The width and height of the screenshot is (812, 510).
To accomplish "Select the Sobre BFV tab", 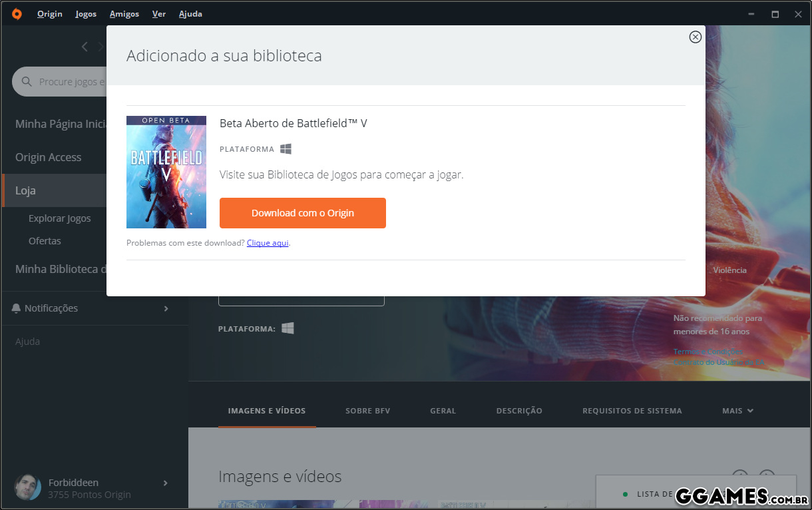I will [x=367, y=411].
